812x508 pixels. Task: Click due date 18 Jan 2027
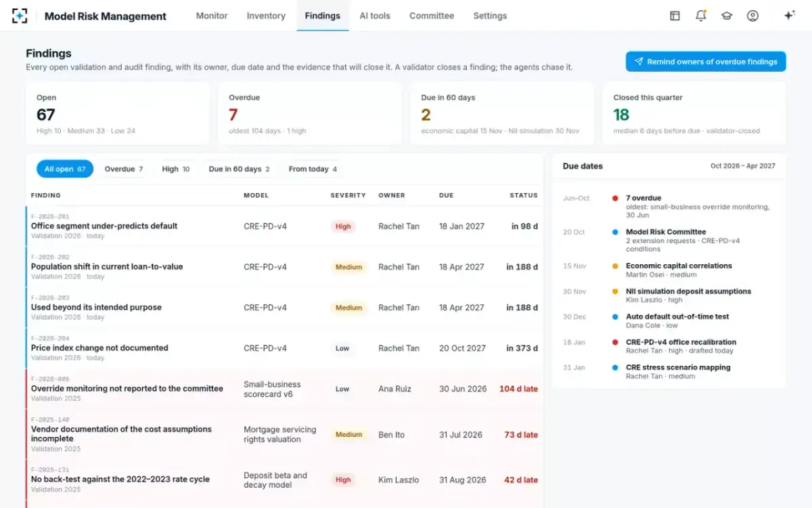tap(461, 226)
